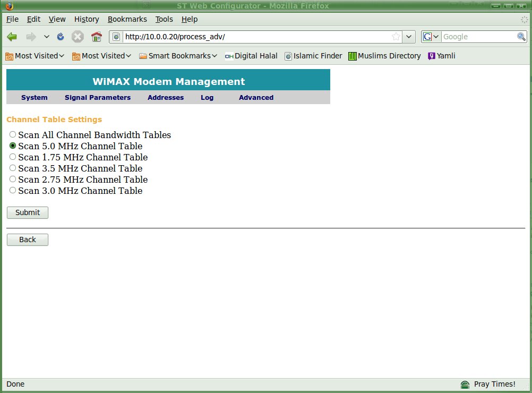Click the bookmark star in address bar
This screenshot has height=393, width=532.
tap(396, 37)
